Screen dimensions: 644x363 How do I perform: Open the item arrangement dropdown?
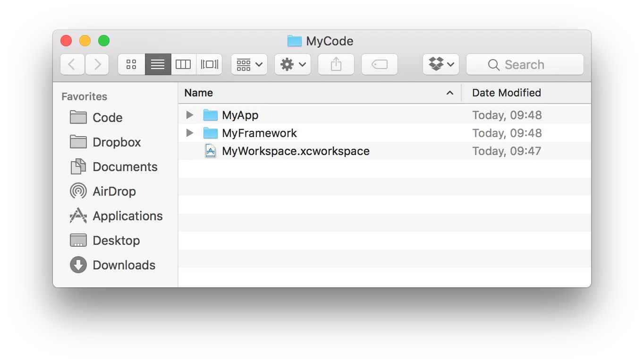(249, 64)
